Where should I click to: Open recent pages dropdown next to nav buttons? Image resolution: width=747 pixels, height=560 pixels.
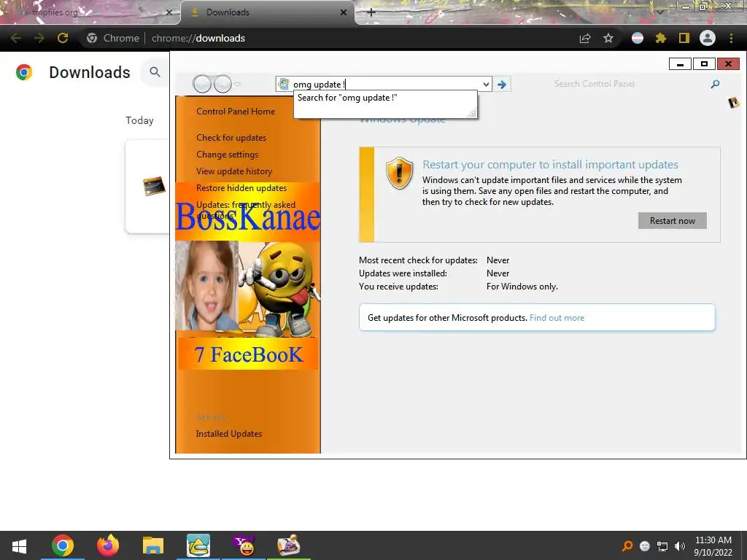(237, 85)
